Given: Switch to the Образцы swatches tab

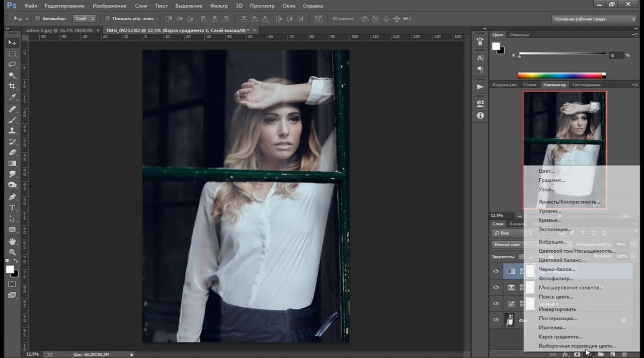Looking at the screenshot, I should tap(519, 35).
